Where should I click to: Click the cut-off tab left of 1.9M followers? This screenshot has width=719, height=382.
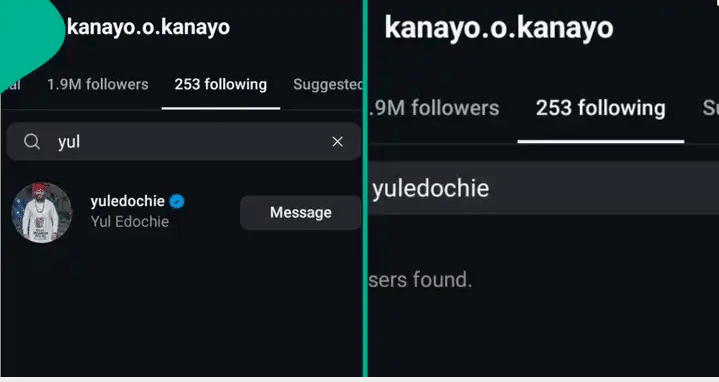click(14, 85)
